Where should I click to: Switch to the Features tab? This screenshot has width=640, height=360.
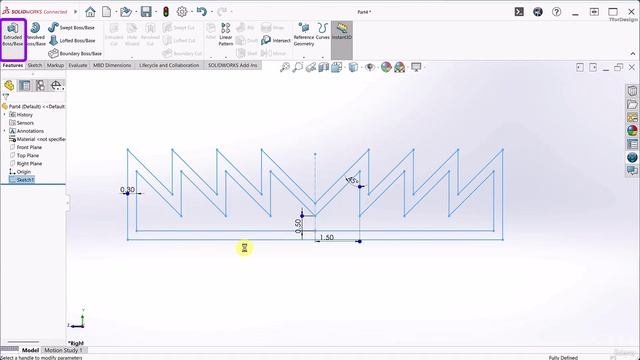click(x=13, y=65)
